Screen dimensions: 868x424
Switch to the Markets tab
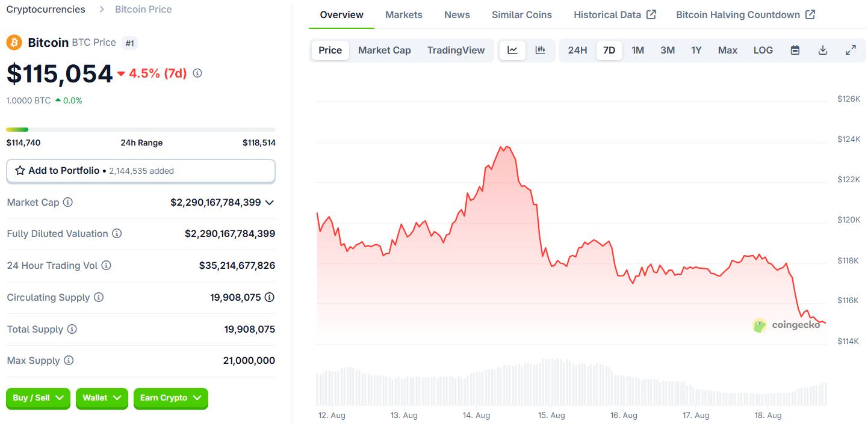(x=404, y=14)
